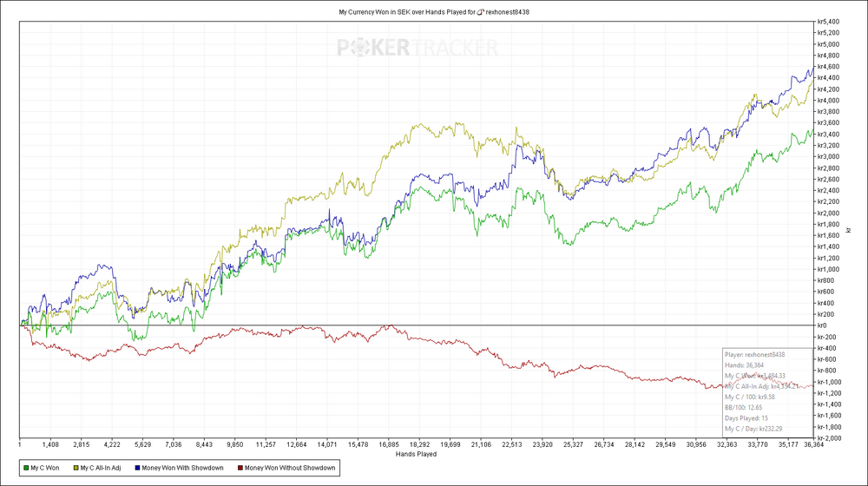Click the yellow My C All-In Adj legend swatch

76,468
